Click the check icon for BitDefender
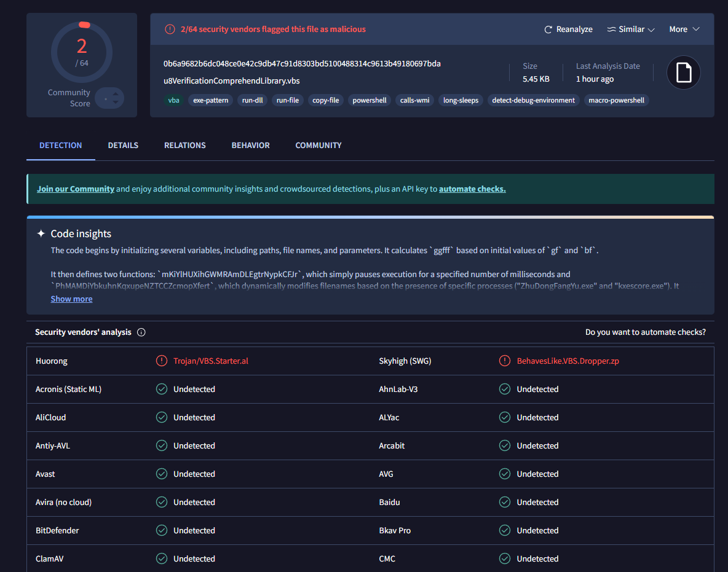The width and height of the screenshot is (728, 572). pos(162,531)
